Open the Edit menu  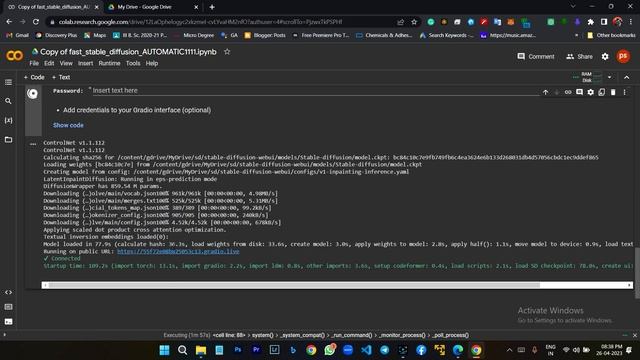click(49, 63)
